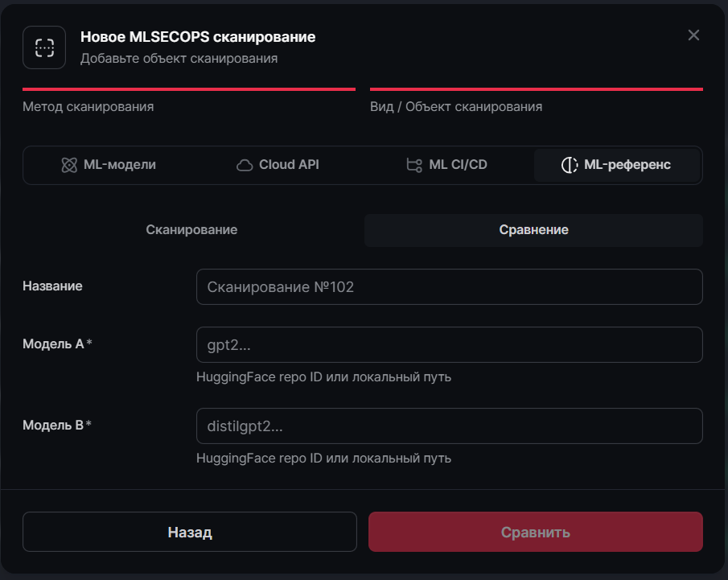This screenshot has height=580, width=728.
Task: Close the new MLSECOPS scan dialog
Action: click(693, 35)
